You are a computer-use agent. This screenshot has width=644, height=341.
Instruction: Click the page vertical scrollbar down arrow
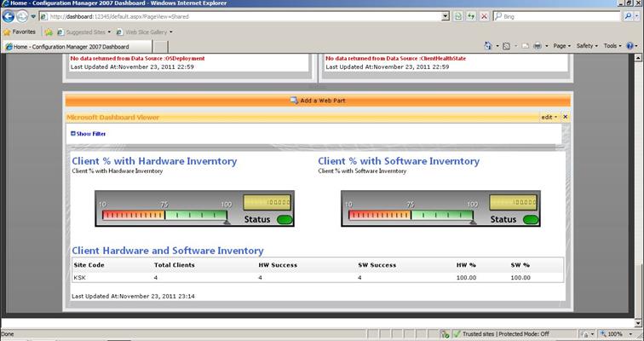[x=638, y=322]
